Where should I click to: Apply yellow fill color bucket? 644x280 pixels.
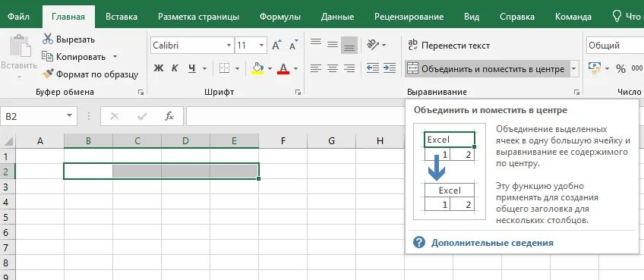257,68
